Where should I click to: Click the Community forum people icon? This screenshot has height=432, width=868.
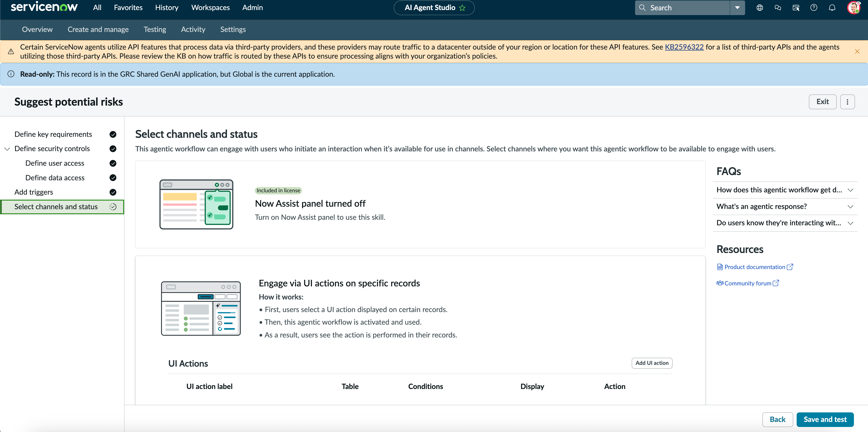[720, 283]
